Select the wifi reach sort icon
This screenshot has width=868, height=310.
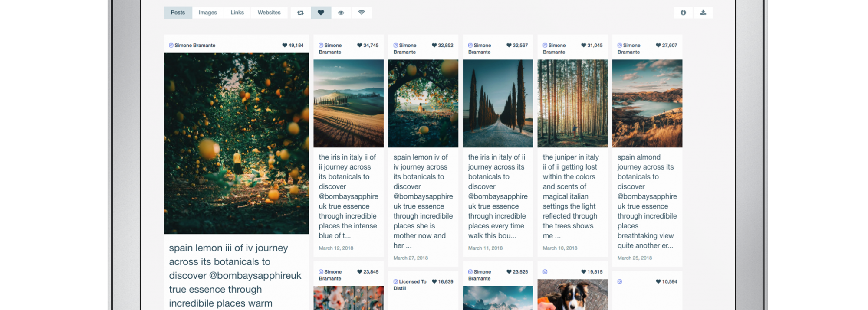362,13
